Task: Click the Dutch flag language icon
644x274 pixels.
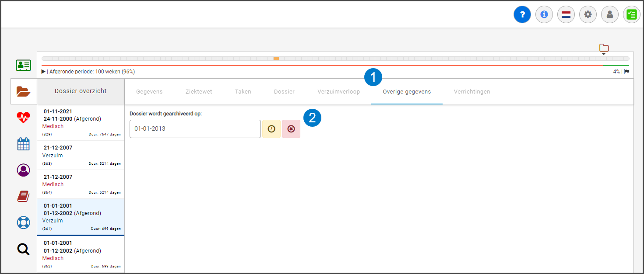Action: coord(566,14)
